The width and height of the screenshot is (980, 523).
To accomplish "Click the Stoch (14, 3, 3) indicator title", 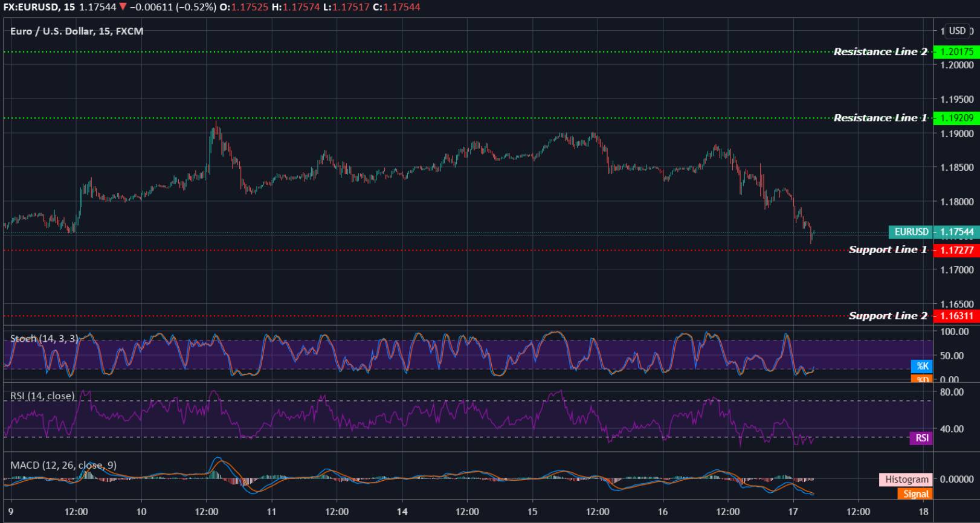I will coord(44,338).
